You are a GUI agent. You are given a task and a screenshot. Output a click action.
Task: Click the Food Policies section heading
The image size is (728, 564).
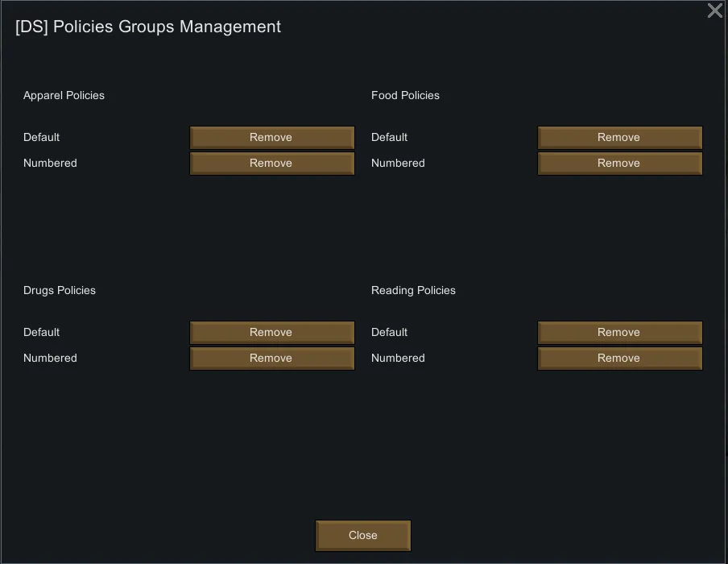click(405, 95)
